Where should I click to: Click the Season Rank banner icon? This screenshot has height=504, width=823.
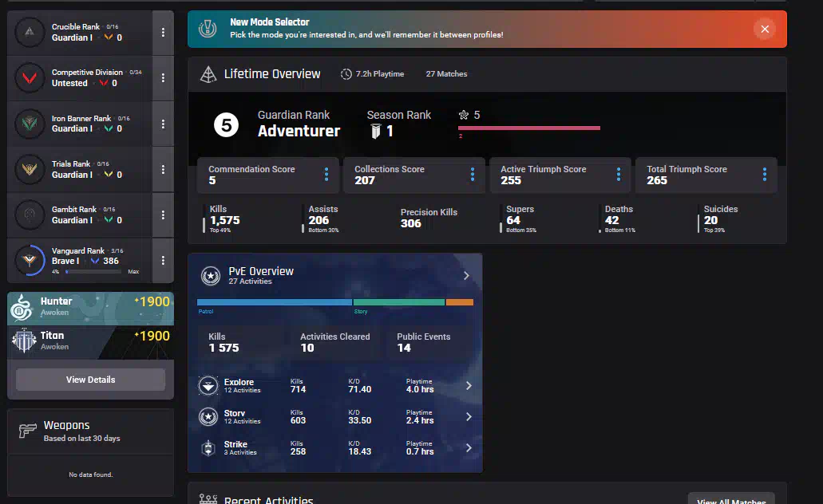click(375, 131)
